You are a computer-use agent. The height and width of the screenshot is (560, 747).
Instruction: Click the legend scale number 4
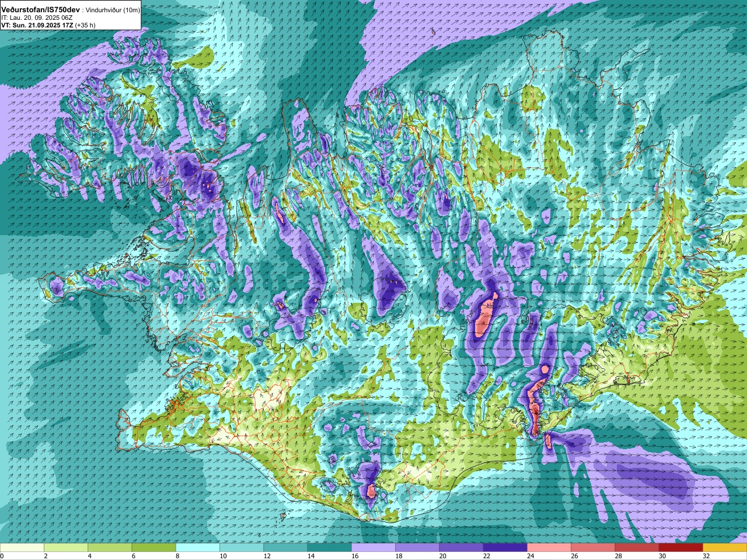pos(89,556)
